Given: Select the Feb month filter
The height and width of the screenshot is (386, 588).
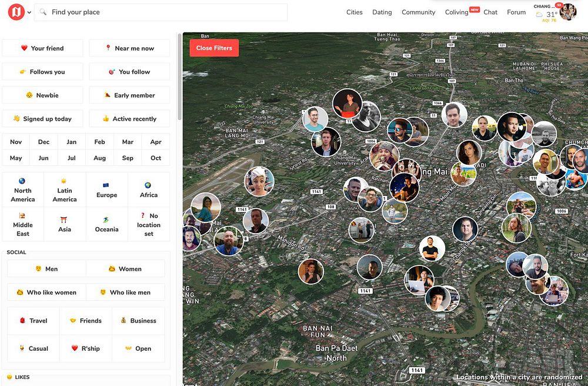Looking at the screenshot, I should click(x=100, y=142).
